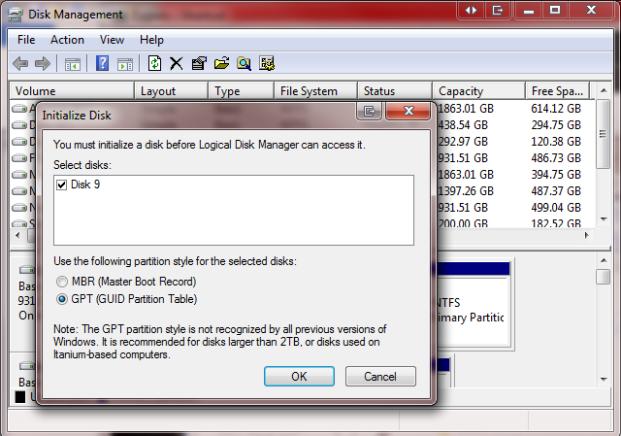Open the Help menu
621x436 pixels.
(x=152, y=40)
